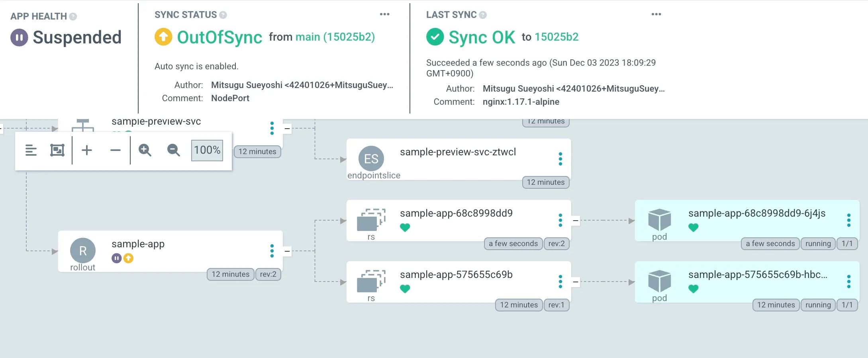Screen dimensions: 868x358
Task: Collapse the sample-app-68c8998dd9 replicaset children
Action: (576, 220)
